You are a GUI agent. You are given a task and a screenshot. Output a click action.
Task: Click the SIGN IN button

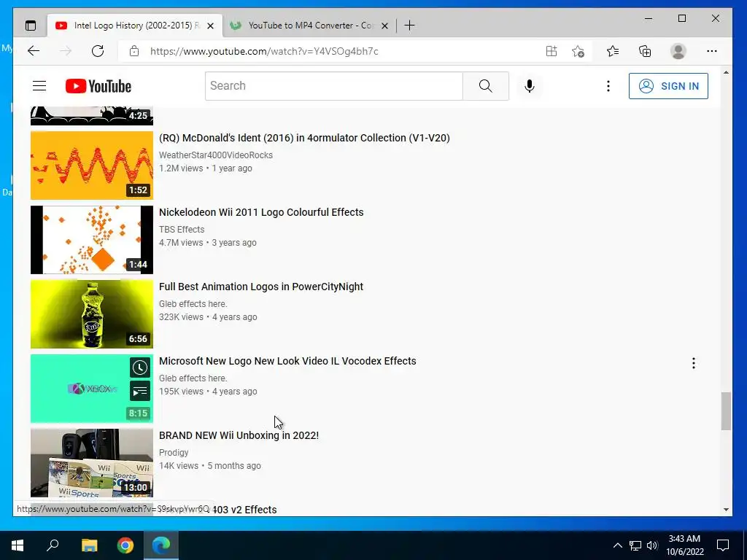point(668,86)
